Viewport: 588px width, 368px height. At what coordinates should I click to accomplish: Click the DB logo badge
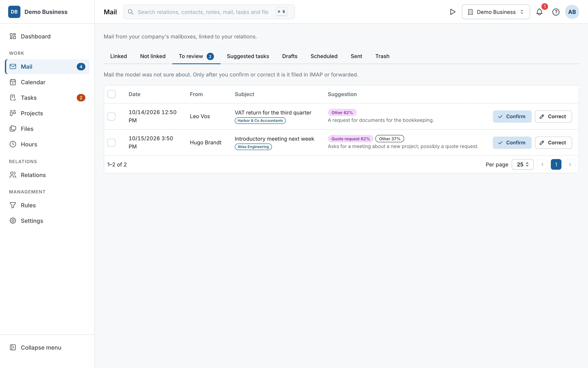(x=14, y=12)
